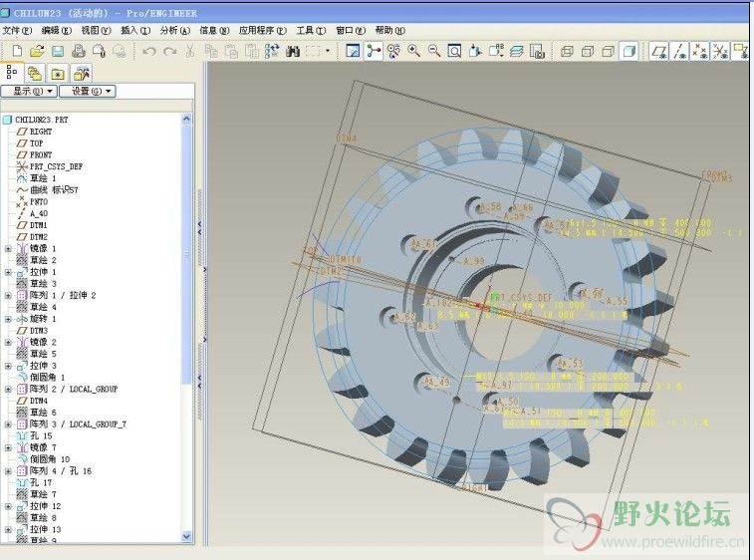Open the 编辑 menu

(56, 30)
